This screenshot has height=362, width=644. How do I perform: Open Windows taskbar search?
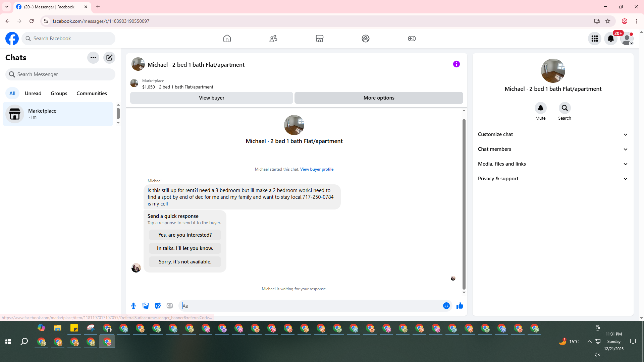point(24,342)
